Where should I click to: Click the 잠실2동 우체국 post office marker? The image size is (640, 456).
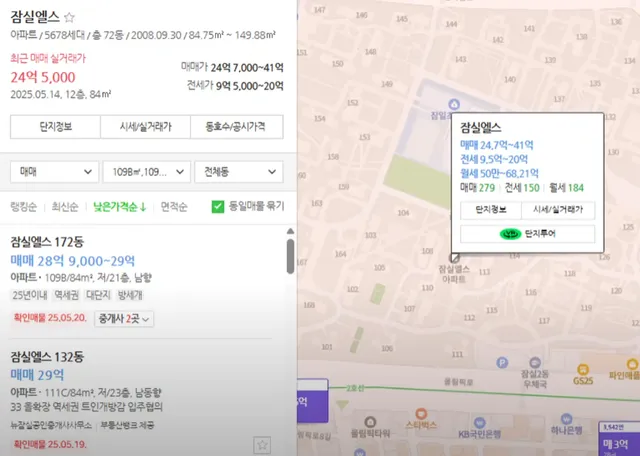(x=535, y=362)
